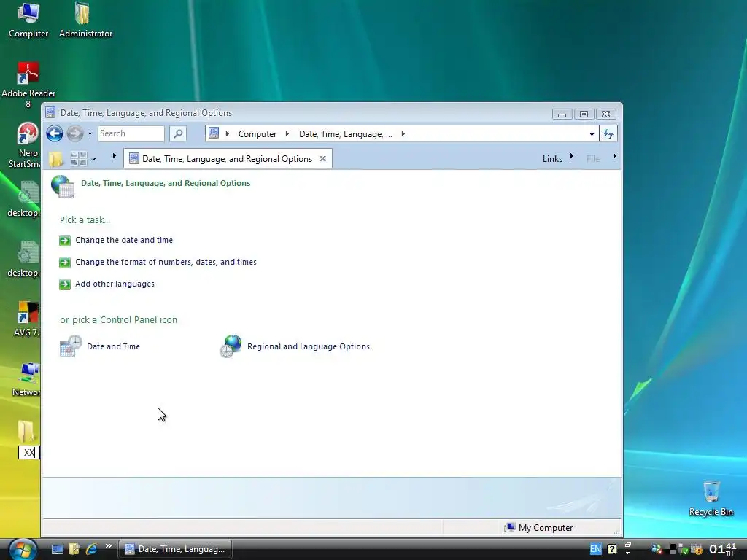Click the Control Panel icon in address bar
This screenshot has width=747, height=560.
[x=214, y=133]
